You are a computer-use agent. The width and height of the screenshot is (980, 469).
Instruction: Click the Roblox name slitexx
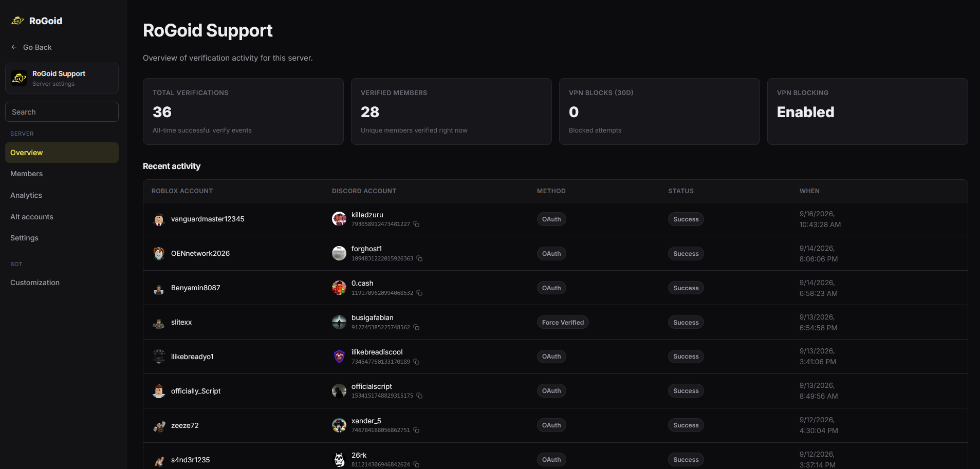(181, 322)
